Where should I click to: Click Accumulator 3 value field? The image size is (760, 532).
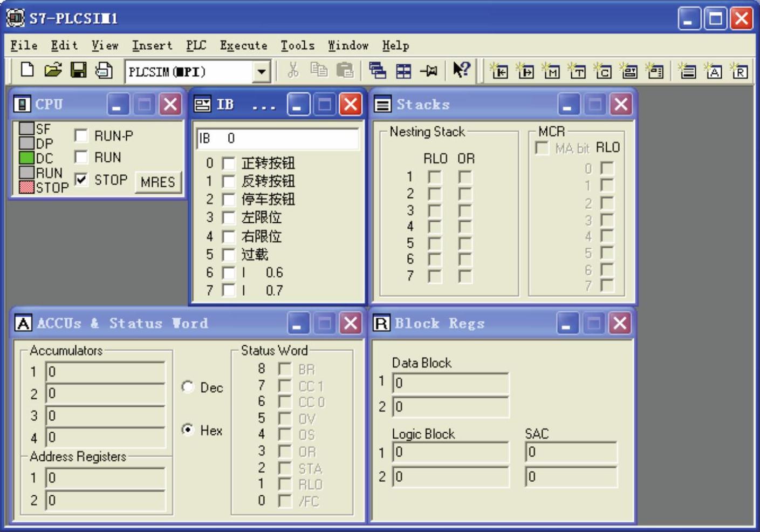[x=105, y=415]
